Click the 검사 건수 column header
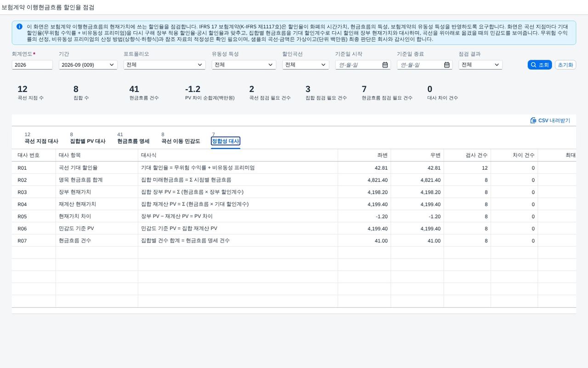Viewport: 588px width, 368px height. pyautogui.click(x=467, y=155)
